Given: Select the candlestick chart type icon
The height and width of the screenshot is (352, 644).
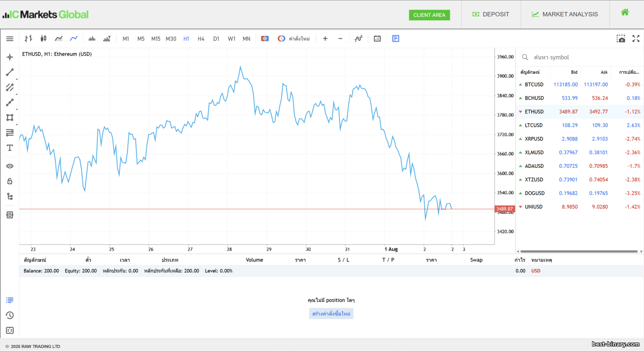Looking at the screenshot, I should pos(43,39).
